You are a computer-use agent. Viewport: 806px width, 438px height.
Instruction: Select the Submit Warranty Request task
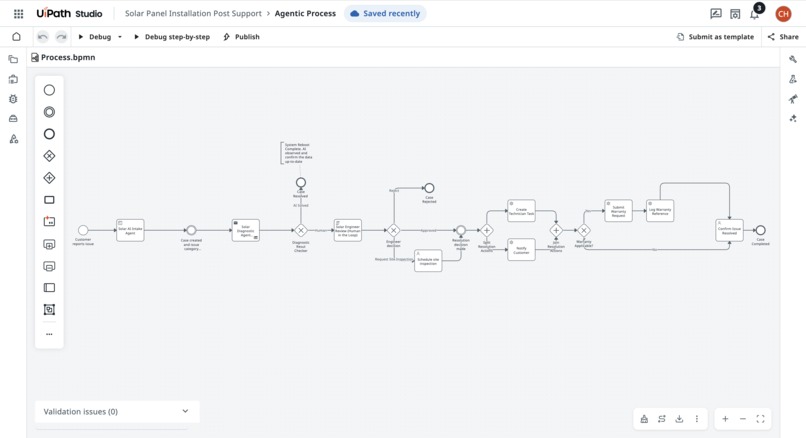click(618, 211)
